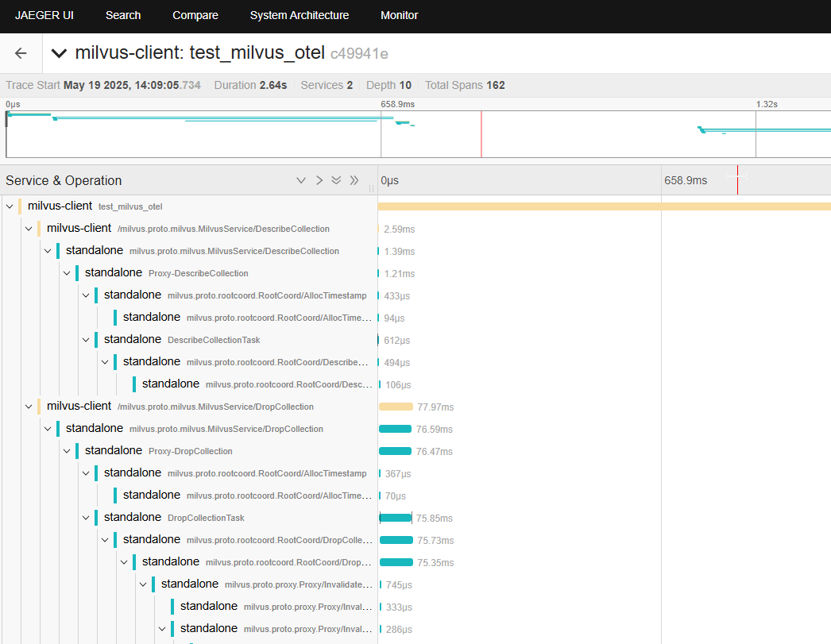Viewport: 831px width, 644px height.
Task: Go back using the left arrow icon
Action: point(21,53)
